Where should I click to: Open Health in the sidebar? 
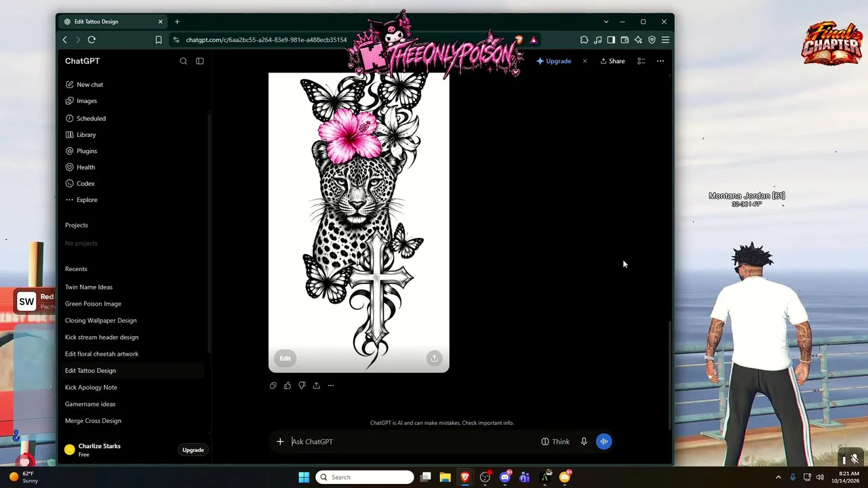click(x=80, y=167)
